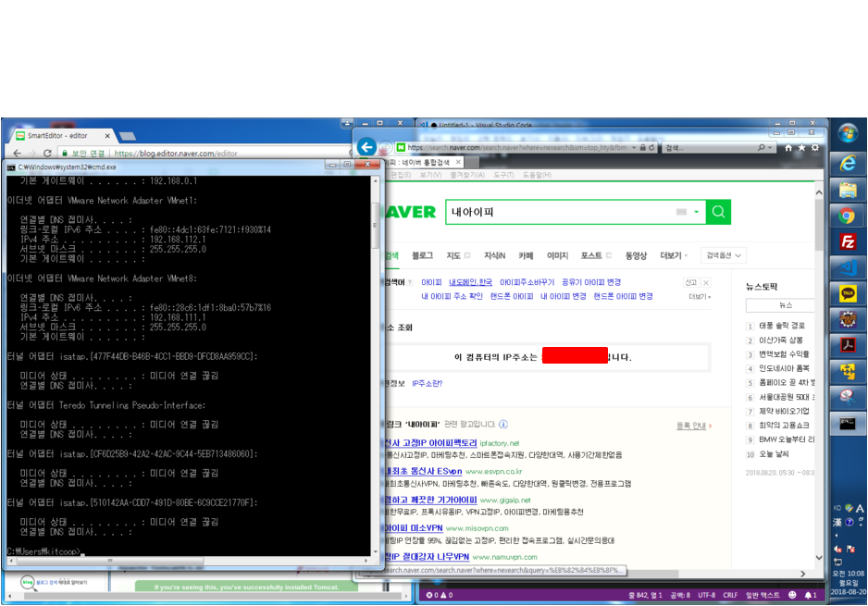
Task: Open FileZilla from the taskbar
Action: 848,241
